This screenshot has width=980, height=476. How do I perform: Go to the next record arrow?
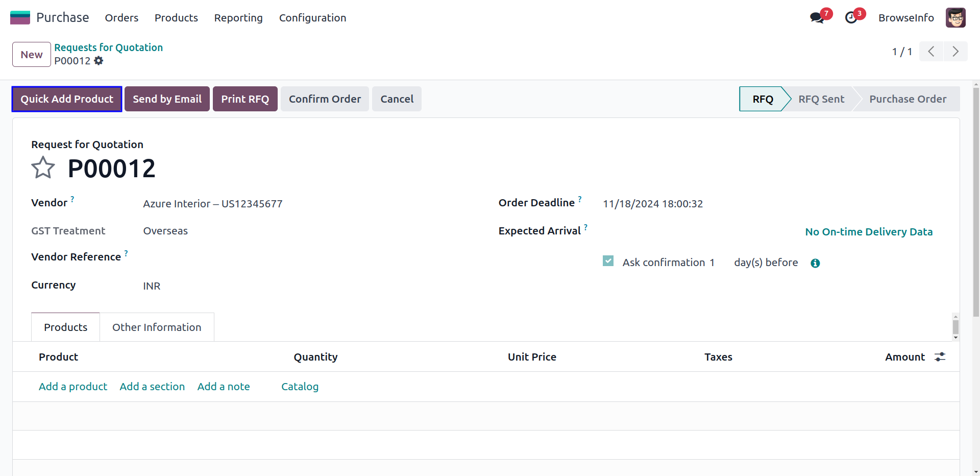point(955,52)
